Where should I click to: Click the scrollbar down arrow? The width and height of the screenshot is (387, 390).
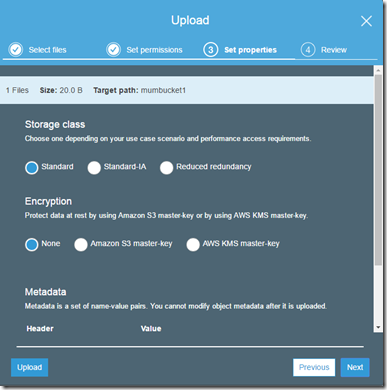(x=378, y=328)
